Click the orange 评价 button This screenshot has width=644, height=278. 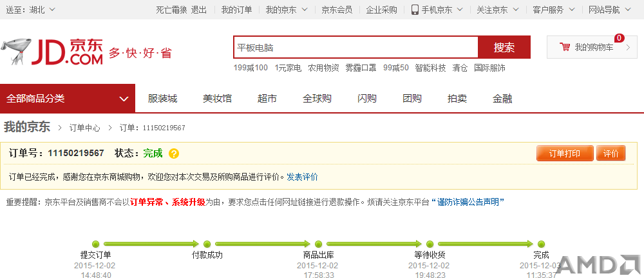611,154
